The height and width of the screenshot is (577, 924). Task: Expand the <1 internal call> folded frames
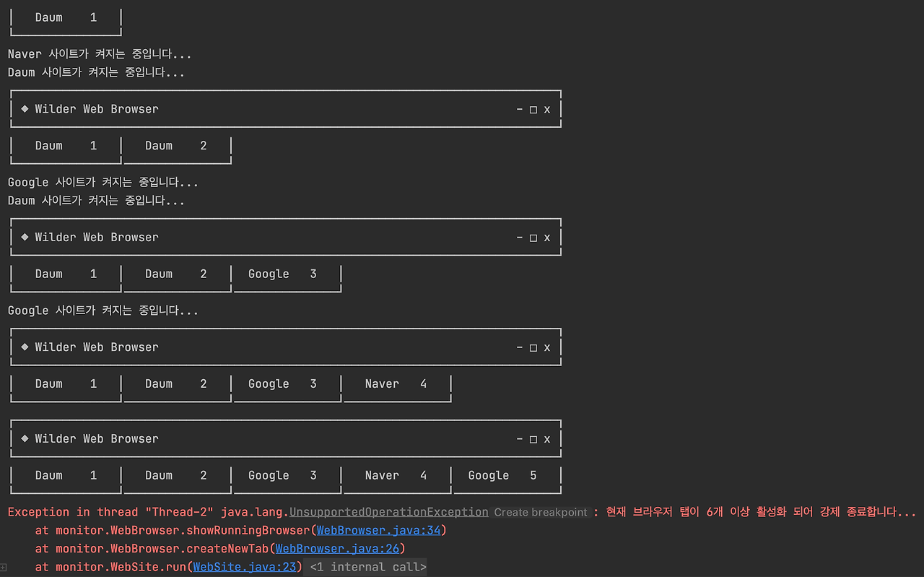[368, 567]
